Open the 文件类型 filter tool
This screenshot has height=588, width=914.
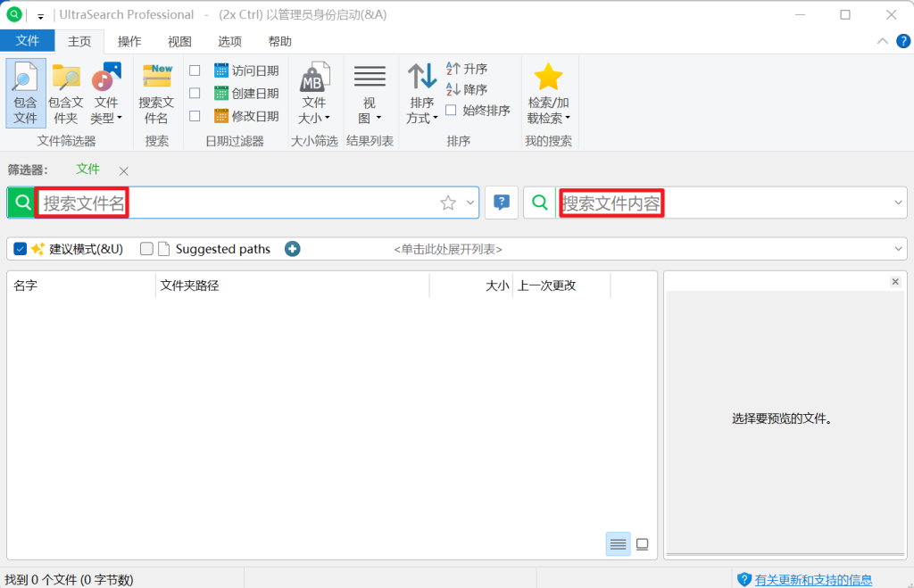click(106, 89)
